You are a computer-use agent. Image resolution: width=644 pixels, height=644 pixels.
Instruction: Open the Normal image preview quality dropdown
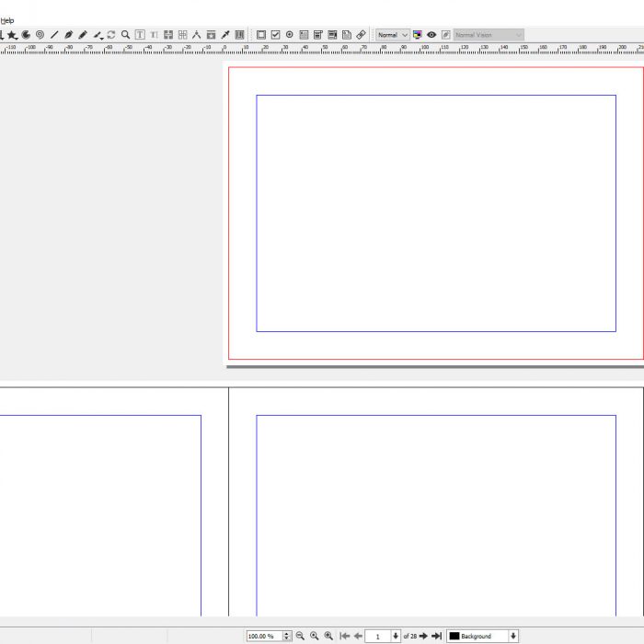393,35
